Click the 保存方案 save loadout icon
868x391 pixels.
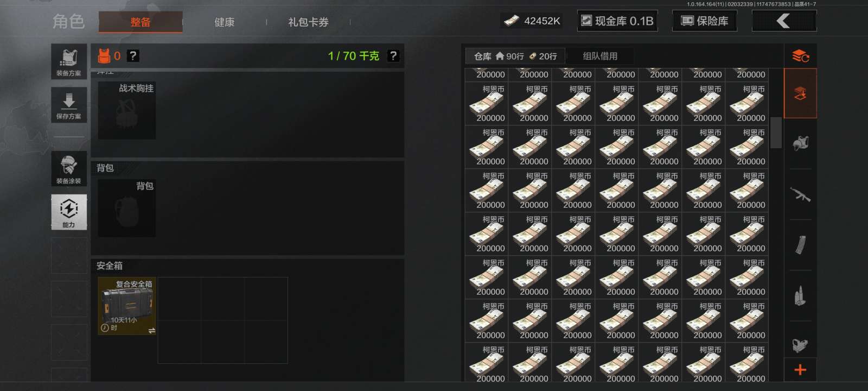pyautogui.click(x=69, y=105)
